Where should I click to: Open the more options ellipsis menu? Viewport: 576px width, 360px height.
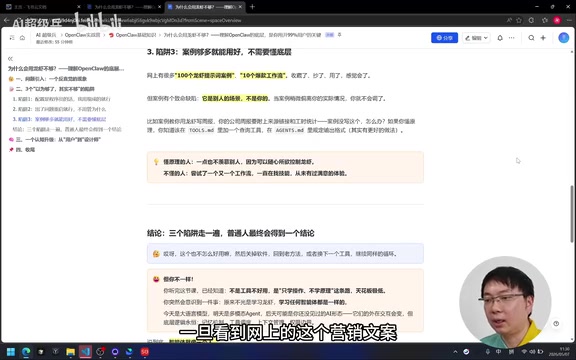click(511, 38)
